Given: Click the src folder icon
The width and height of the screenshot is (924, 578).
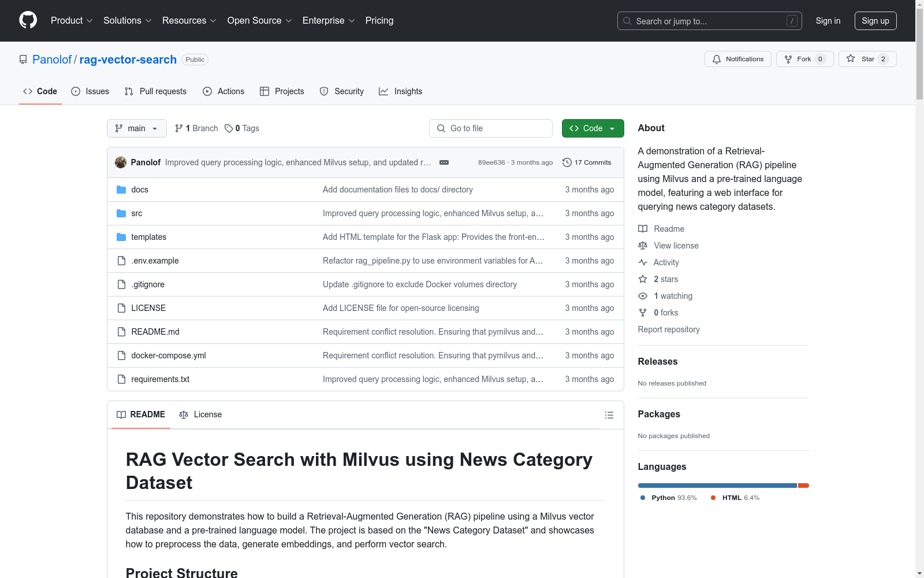Looking at the screenshot, I should click(121, 213).
